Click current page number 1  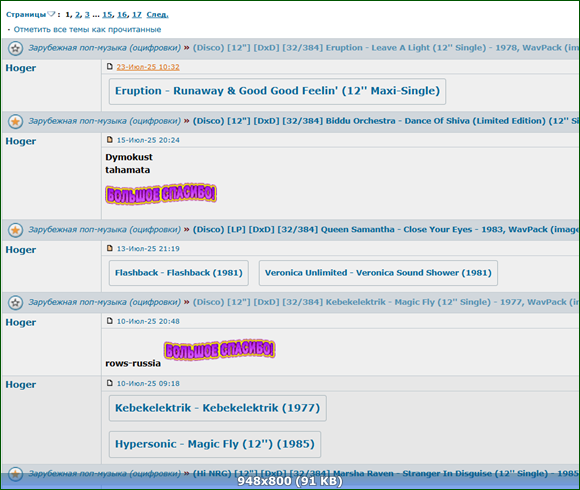tap(68, 14)
